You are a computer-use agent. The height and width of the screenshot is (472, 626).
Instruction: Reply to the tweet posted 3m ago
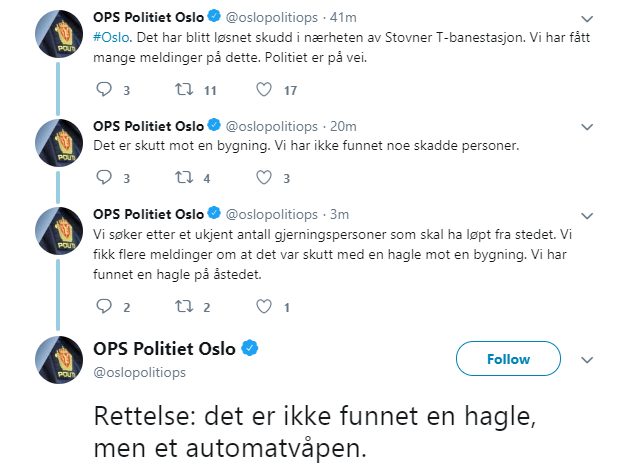coord(105,307)
